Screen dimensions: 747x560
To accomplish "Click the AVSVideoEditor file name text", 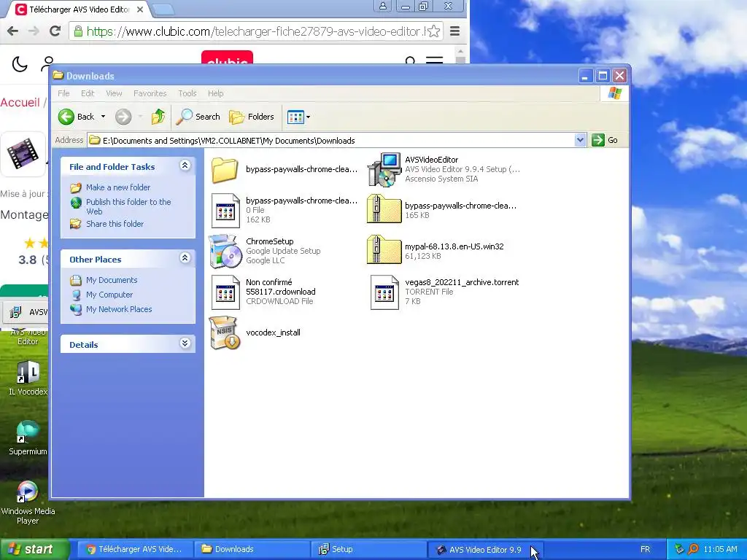I will (432, 160).
